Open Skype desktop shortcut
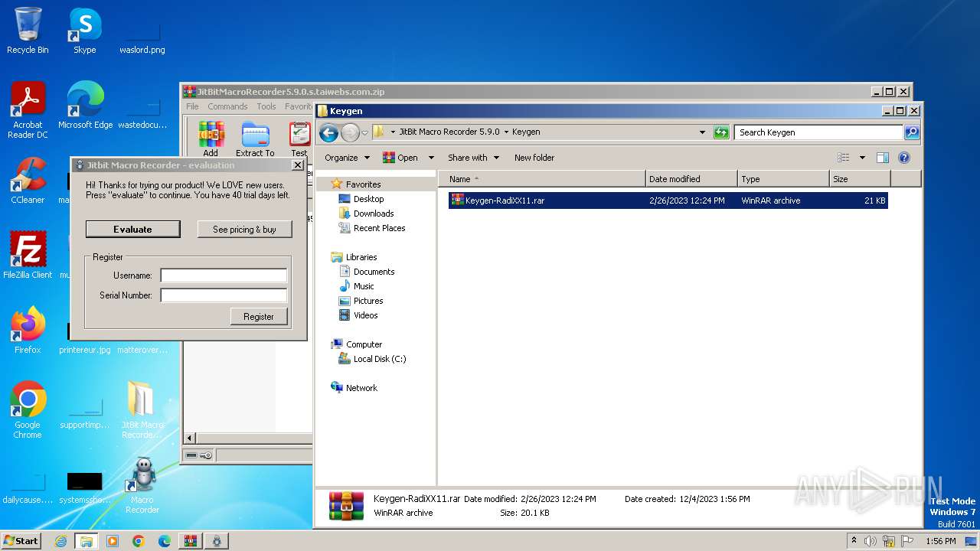The width and height of the screenshot is (980, 551). [x=84, y=31]
